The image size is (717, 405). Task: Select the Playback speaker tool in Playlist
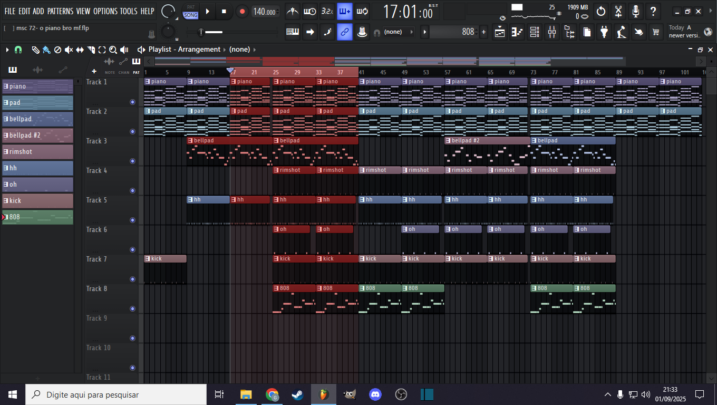click(x=123, y=49)
